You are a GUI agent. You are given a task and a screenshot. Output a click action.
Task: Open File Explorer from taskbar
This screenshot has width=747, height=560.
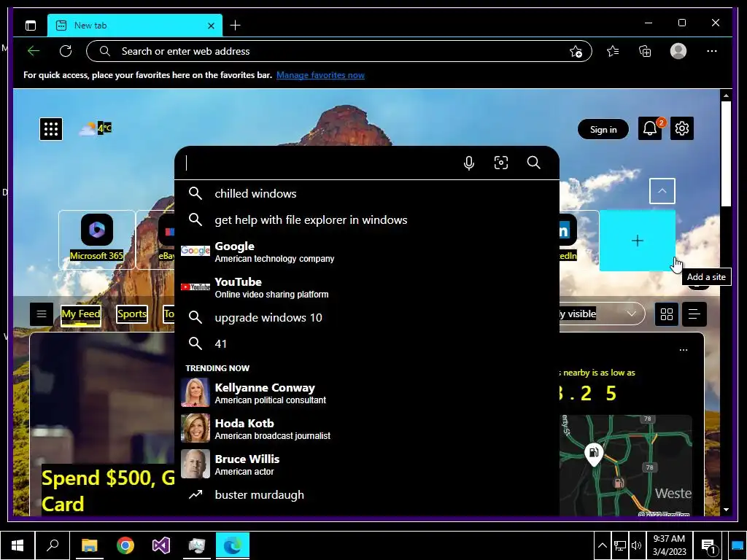pos(89,545)
